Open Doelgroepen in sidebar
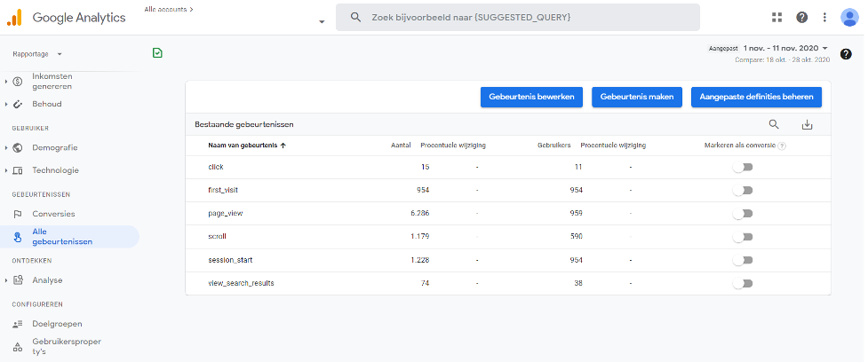The image size is (868, 362). click(x=57, y=324)
